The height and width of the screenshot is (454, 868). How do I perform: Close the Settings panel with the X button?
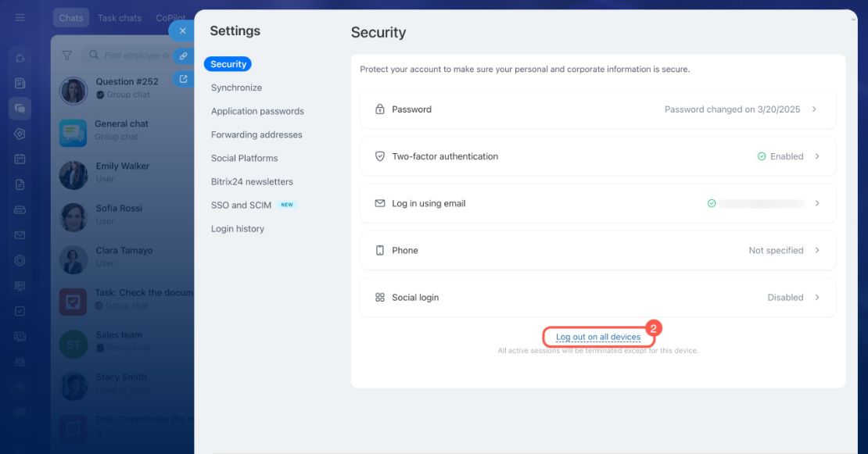tap(182, 31)
